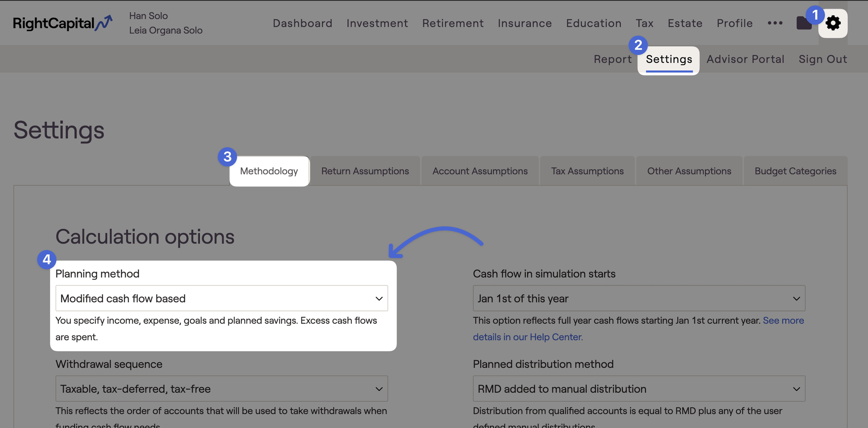The width and height of the screenshot is (868, 428).
Task: Click the gear settings icon
Action: point(833,23)
